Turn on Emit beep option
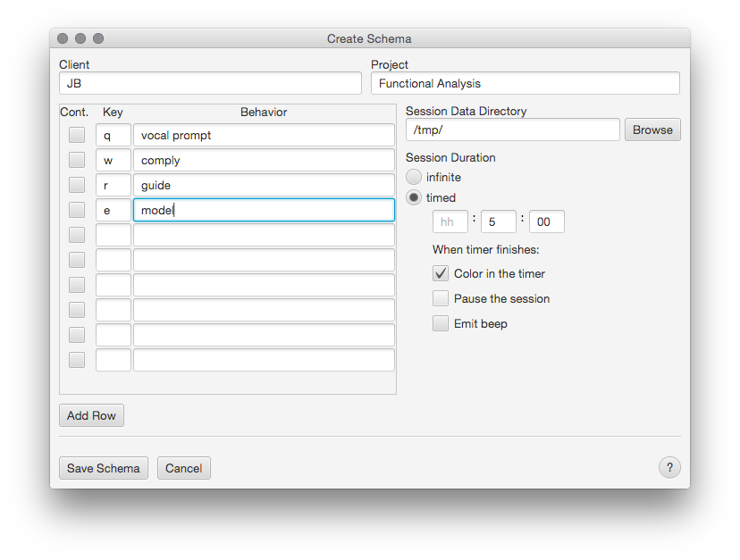This screenshot has height=560, width=740. pyautogui.click(x=441, y=323)
